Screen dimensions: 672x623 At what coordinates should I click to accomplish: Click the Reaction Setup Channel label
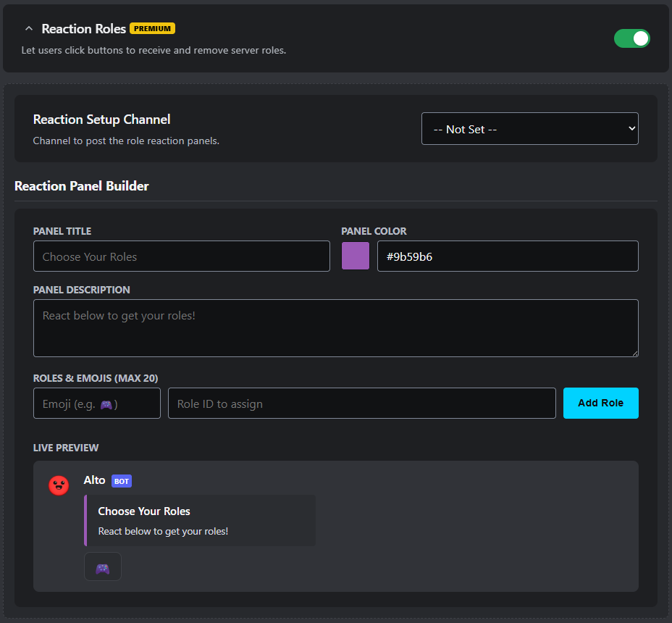tap(101, 120)
